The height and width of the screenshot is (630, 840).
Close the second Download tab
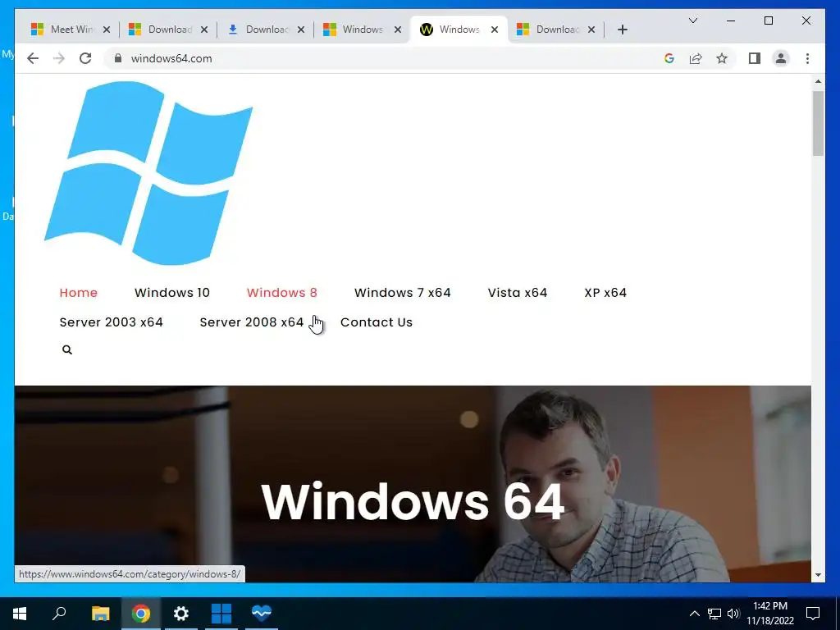(x=204, y=30)
